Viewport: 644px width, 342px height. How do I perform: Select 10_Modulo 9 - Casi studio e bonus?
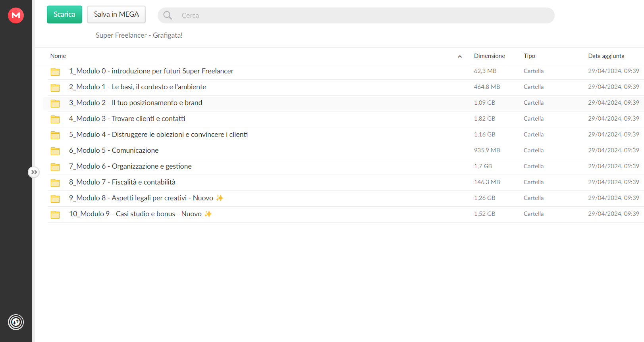pyautogui.click(x=141, y=214)
